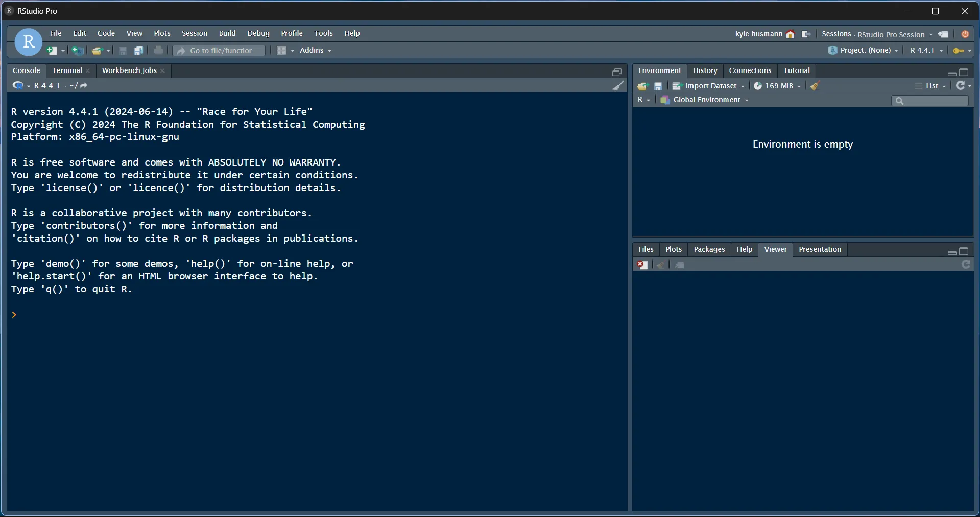Maximize the Environment pane
The image size is (980, 517).
(x=964, y=72)
